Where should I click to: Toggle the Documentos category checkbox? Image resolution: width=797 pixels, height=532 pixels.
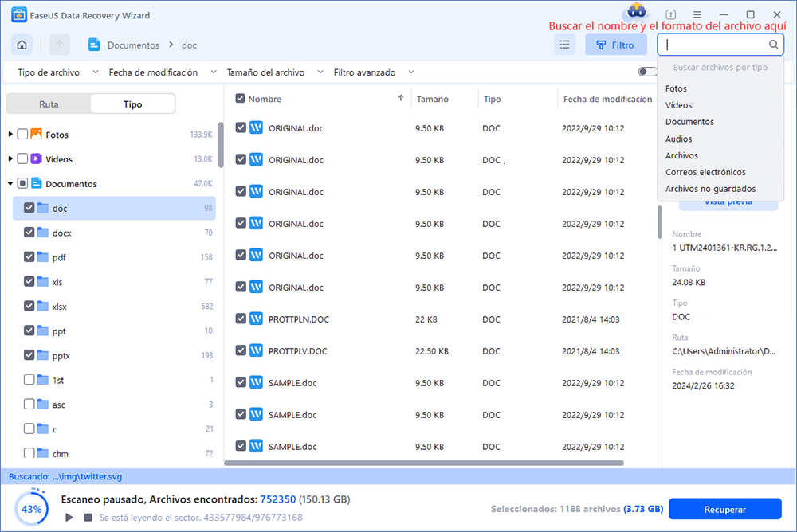(x=22, y=183)
